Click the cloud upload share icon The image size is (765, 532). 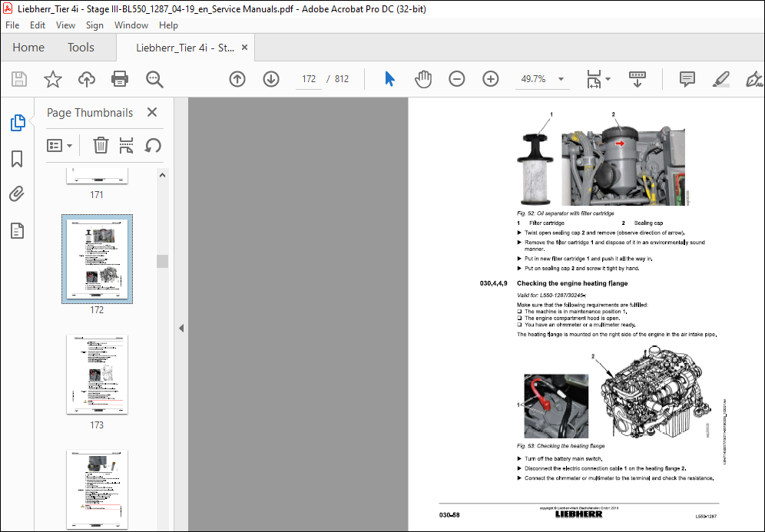coord(86,79)
